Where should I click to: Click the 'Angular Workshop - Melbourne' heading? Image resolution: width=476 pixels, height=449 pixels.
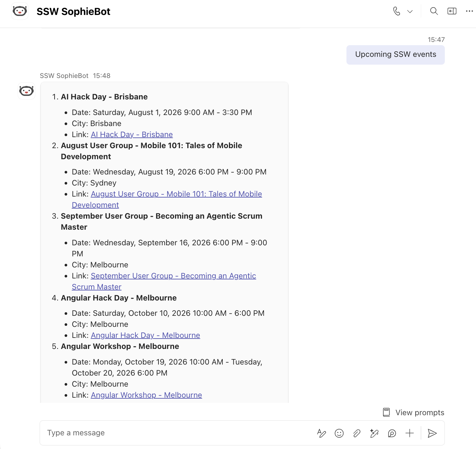[x=120, y=346]
